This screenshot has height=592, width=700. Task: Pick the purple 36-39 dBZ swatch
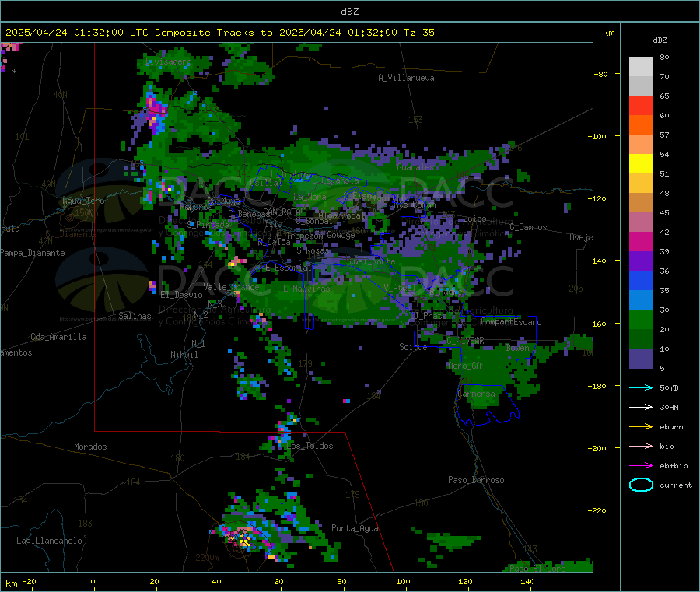pyautogui.click(x=641, y=261)
